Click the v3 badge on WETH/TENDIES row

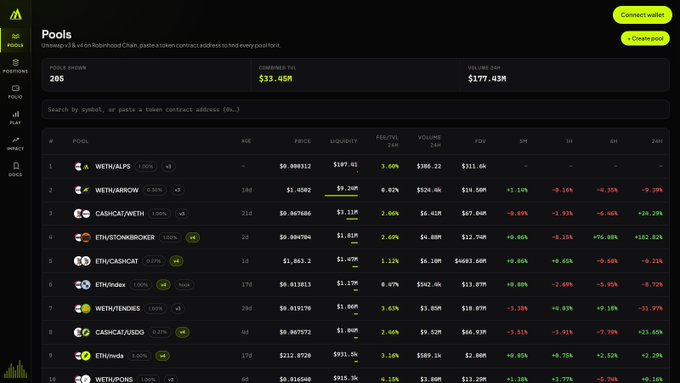pyautogui.click(x=177, y=308)
